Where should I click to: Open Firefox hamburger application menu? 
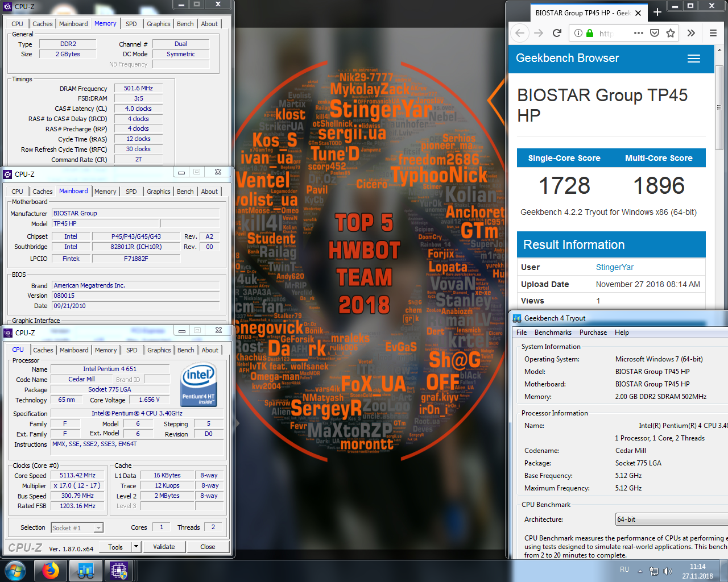(x=713, y=33)
